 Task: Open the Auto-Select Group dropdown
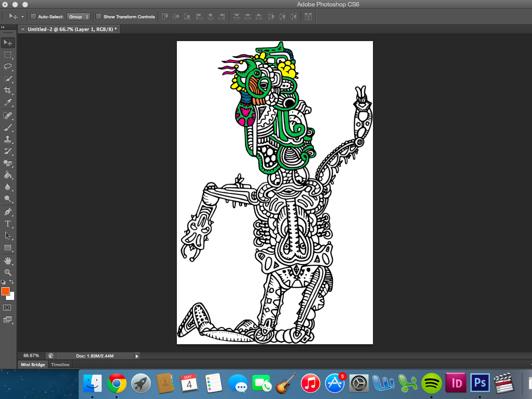[x=79, y=17]
